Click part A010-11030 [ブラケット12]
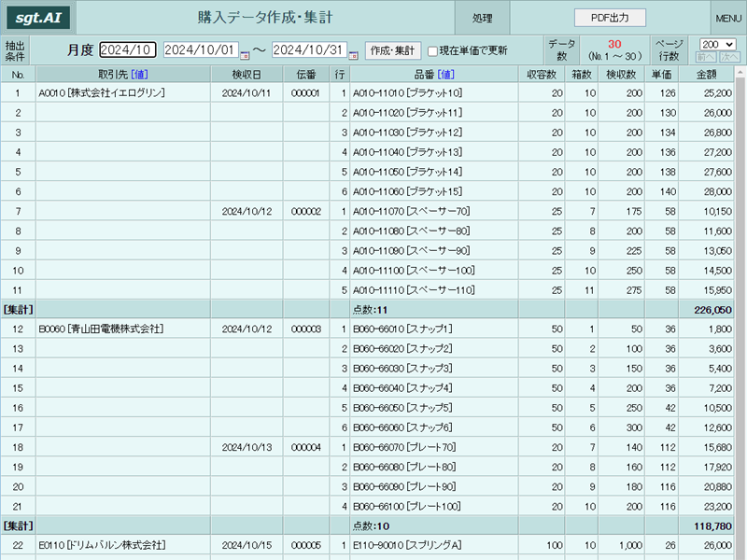Image resolution: width=747 pixels, height=560 pixels. (407, 133)
